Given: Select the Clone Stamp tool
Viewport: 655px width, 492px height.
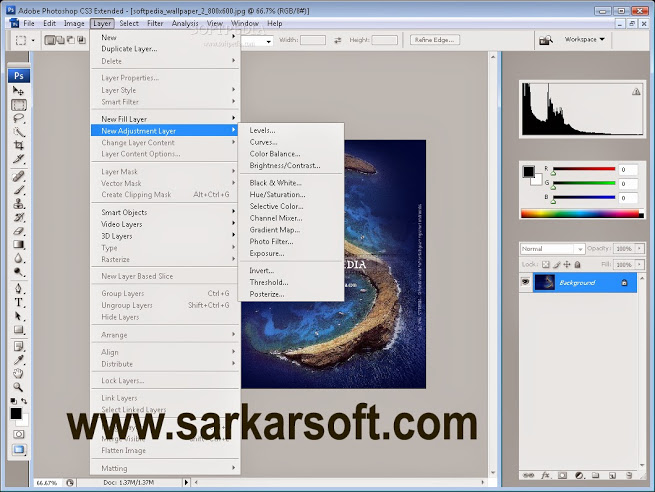Looking at the screenshot, I should coord(18,204).
